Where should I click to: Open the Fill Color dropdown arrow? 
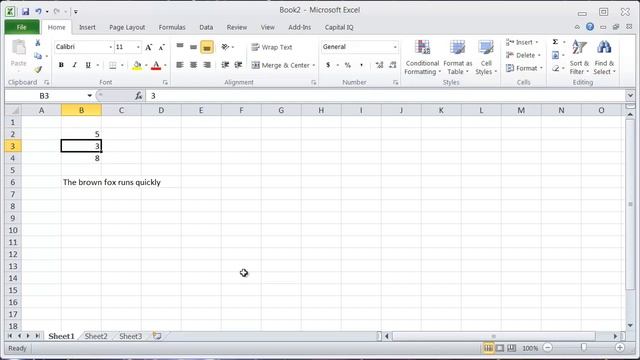(146, 65)
